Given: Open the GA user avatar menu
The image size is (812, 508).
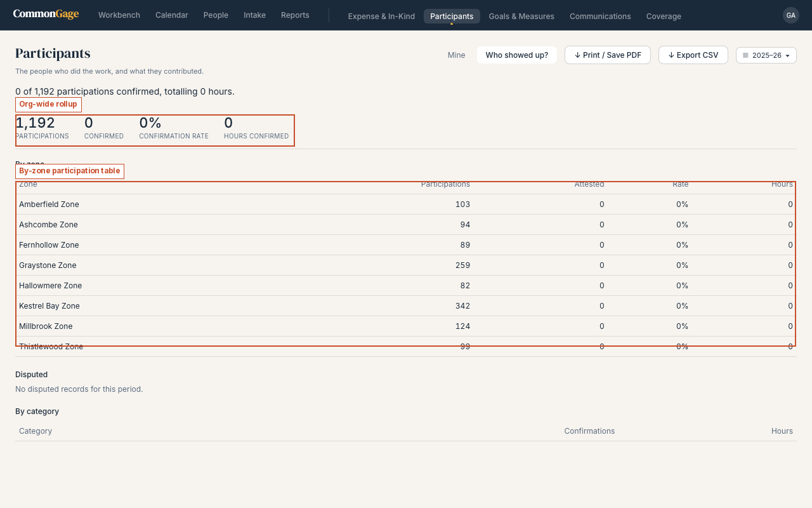Looking at the screenshot, I should [x=790, y=15].
